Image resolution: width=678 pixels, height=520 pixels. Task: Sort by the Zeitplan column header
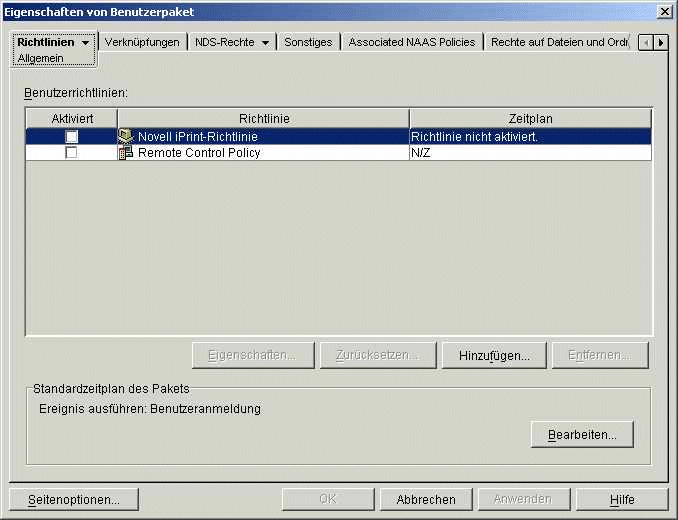pos(530,118)
